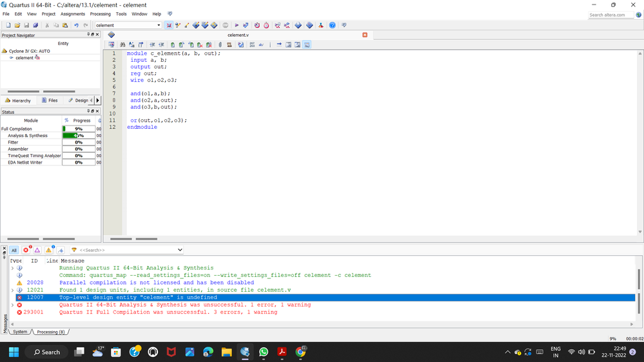Viewport: 644px width, 362px height.
Task: Open the Open File folder icon
Action: point(17,25)
